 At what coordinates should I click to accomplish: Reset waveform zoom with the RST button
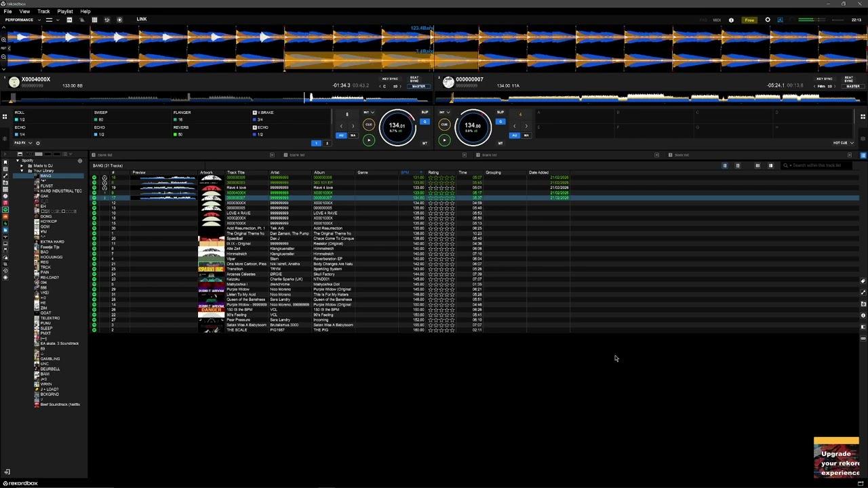(4, 48)
